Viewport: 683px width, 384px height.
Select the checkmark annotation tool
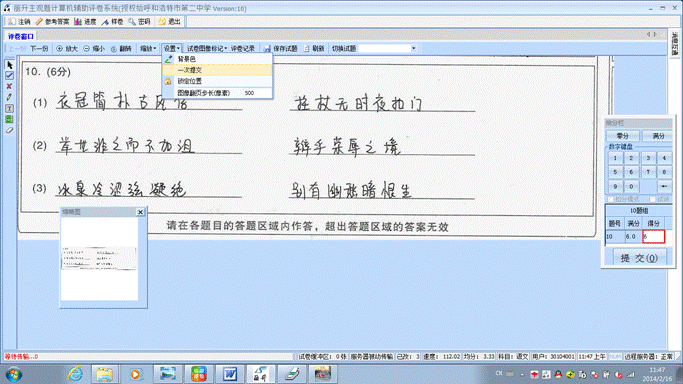tap(9, 75)
